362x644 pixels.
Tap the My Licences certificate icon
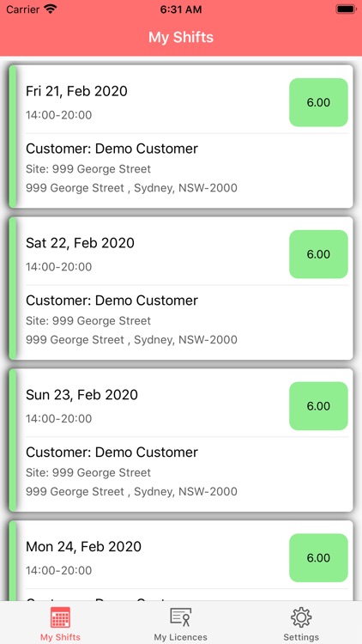(181, 617)
